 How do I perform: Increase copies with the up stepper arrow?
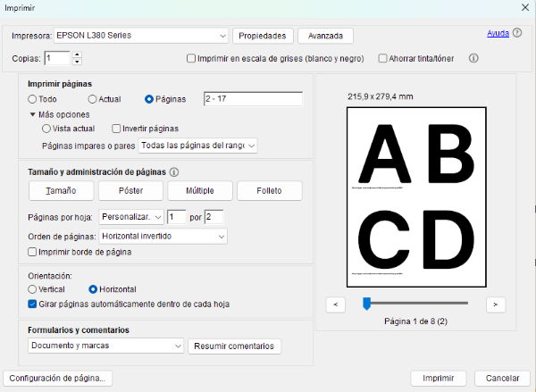(x=77, y=54)
